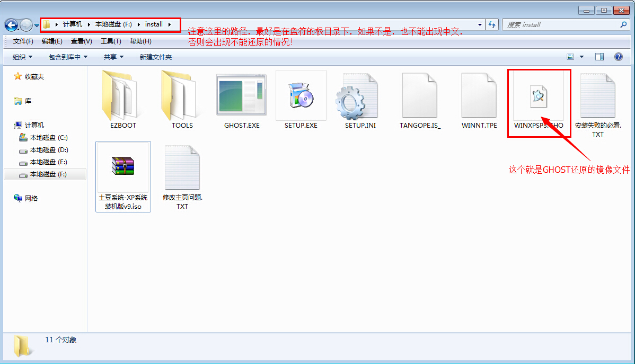Select the SETUP.EXE installer icon
Viewport: 635px width, 364px height.
pyautogui.click(x=301, y=94)
